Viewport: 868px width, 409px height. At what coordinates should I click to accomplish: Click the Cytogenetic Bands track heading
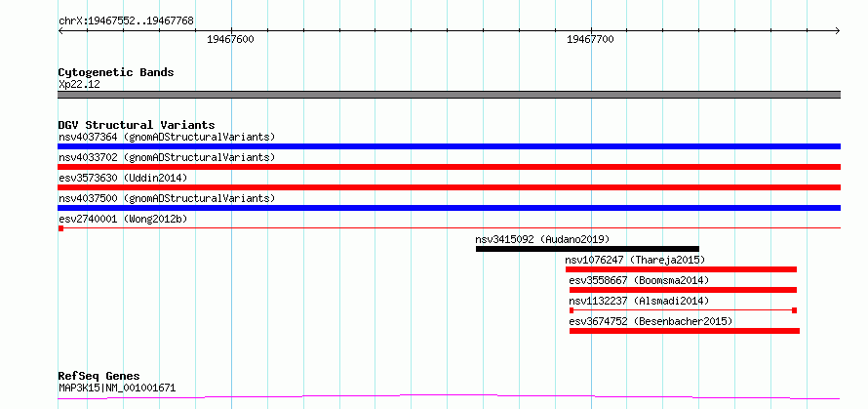point(116,72)
